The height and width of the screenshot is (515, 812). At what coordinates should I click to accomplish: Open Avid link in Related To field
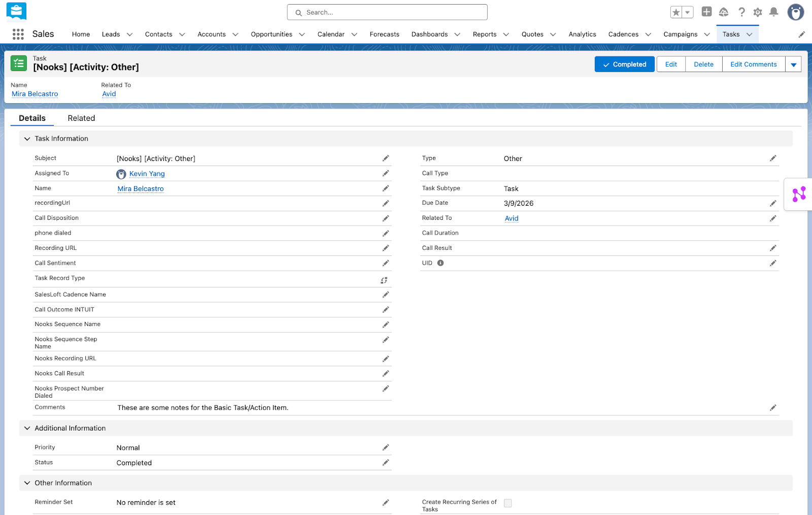(512, 218)
